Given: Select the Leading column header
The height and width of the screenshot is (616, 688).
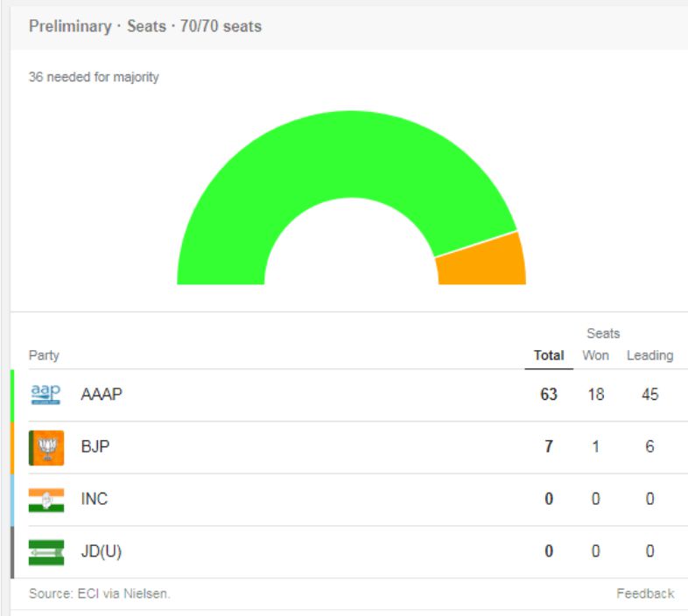Looking at the screenshot, I should click(x=649, y=355).
